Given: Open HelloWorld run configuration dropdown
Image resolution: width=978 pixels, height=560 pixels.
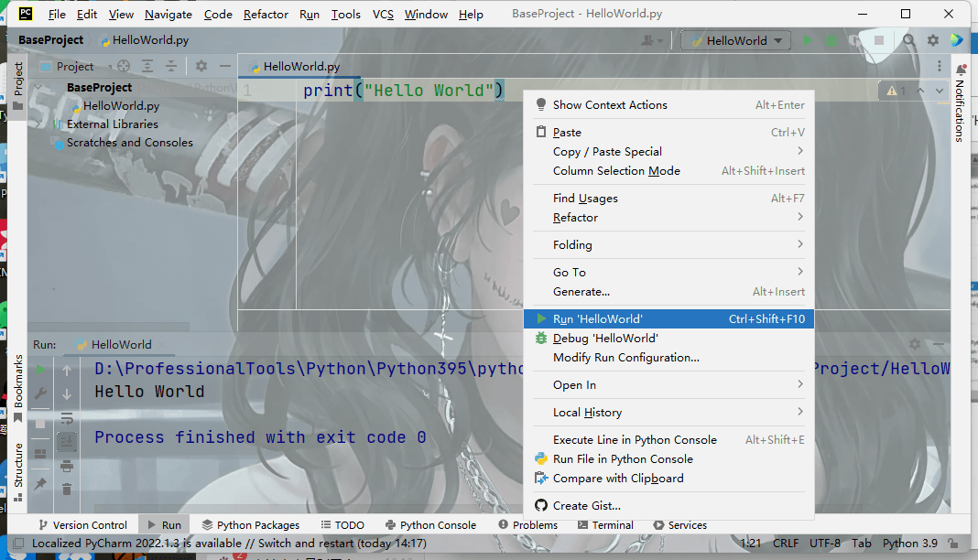Looking at the screenshot, I should point(736,40).
